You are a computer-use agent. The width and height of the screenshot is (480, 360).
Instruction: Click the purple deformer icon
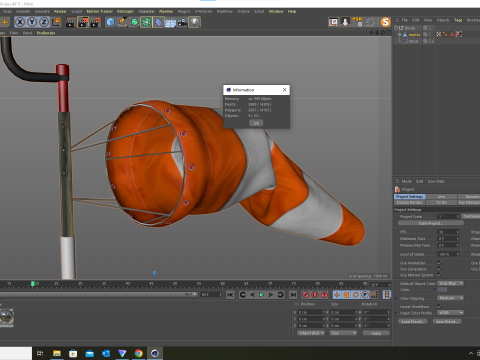tap(158, 22)
